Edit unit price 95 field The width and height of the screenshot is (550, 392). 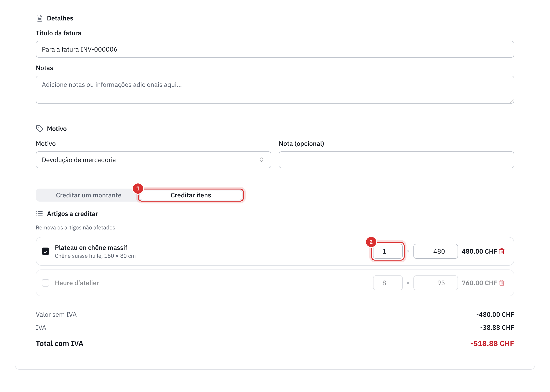[x=435, y=283]
